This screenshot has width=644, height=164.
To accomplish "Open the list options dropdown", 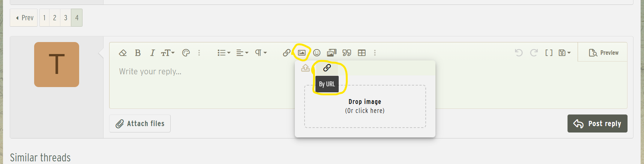I will coord(224,53).
